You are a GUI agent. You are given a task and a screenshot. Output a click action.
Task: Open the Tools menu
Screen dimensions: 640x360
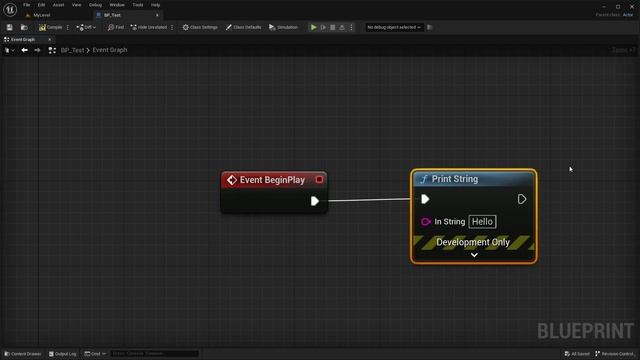point(138,5)
